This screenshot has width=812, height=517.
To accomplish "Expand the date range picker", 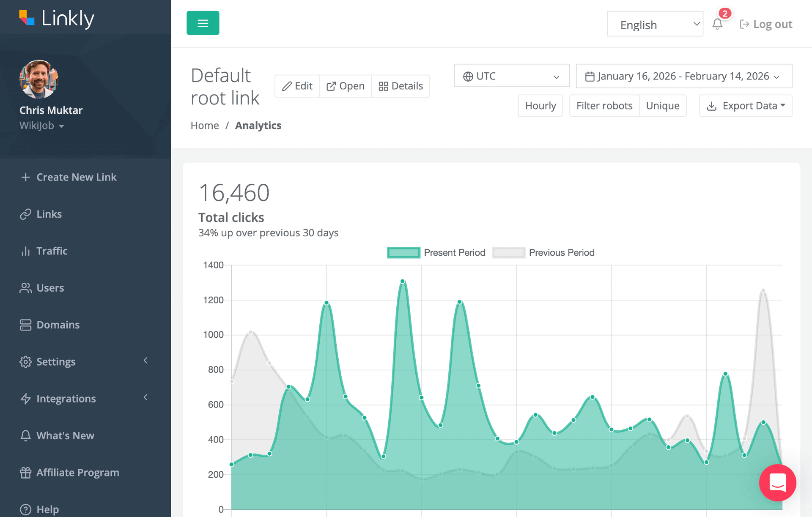I will 683,76.
